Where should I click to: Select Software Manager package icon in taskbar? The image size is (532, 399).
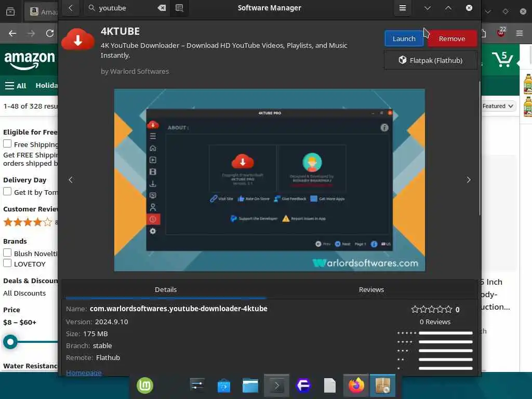383,386
